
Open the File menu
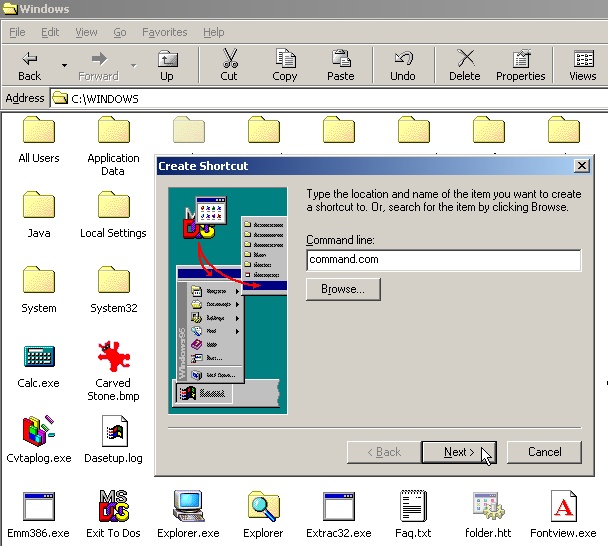(17, 32)
